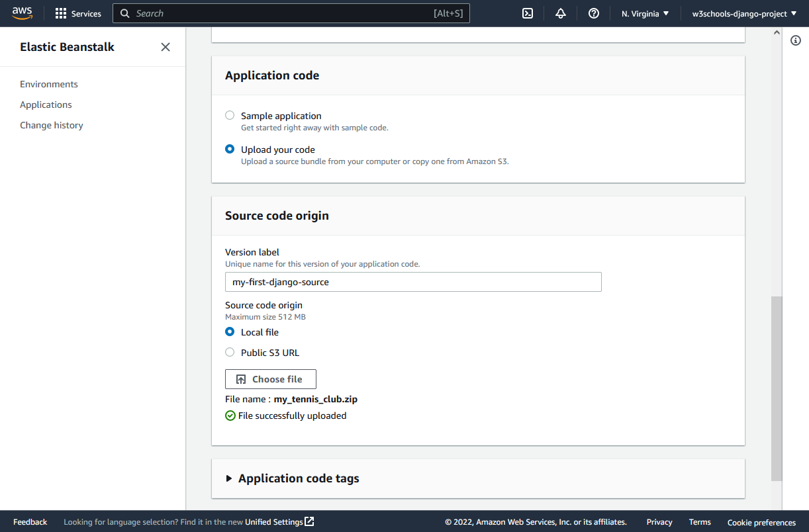This screenshot has height=532, width=809.
Task: Choose Local file as source origin
Action: [230, 332]
